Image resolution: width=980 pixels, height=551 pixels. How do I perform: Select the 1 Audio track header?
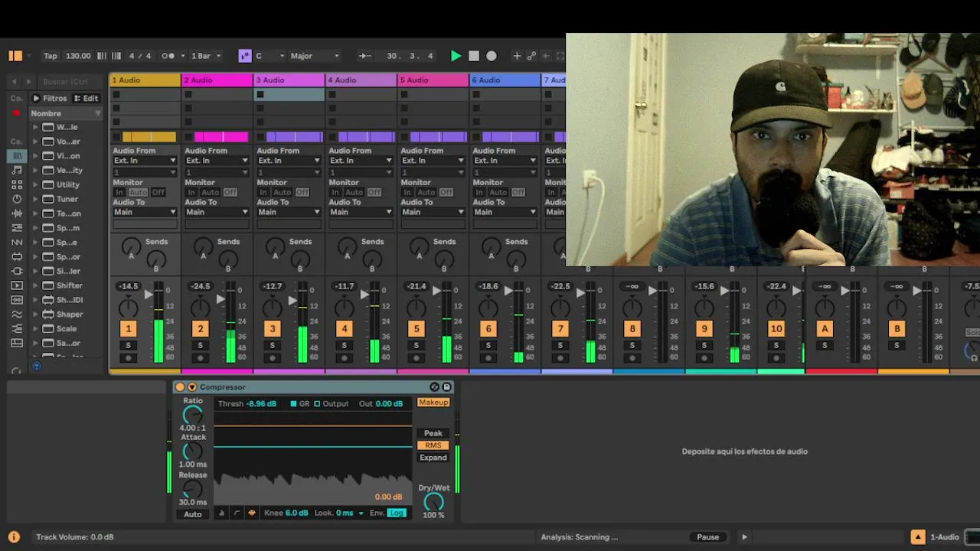(145, 80)
